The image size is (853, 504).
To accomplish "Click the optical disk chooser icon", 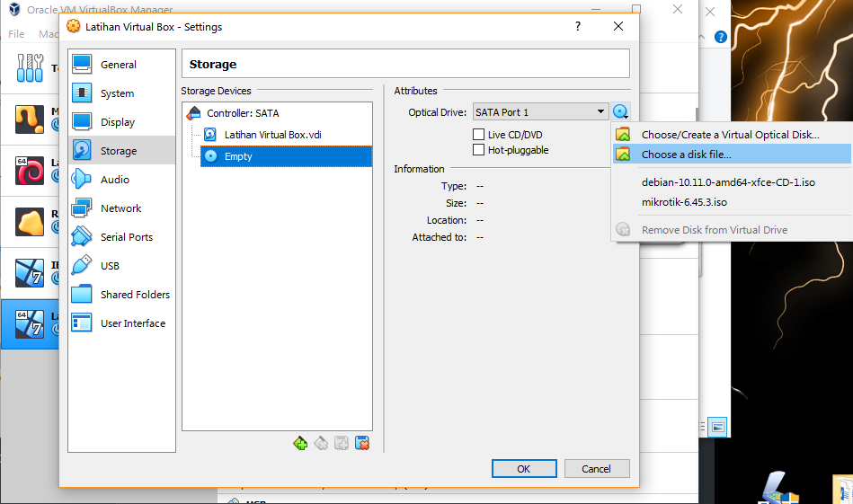I will pyautogui.click(x=620, y=112).
